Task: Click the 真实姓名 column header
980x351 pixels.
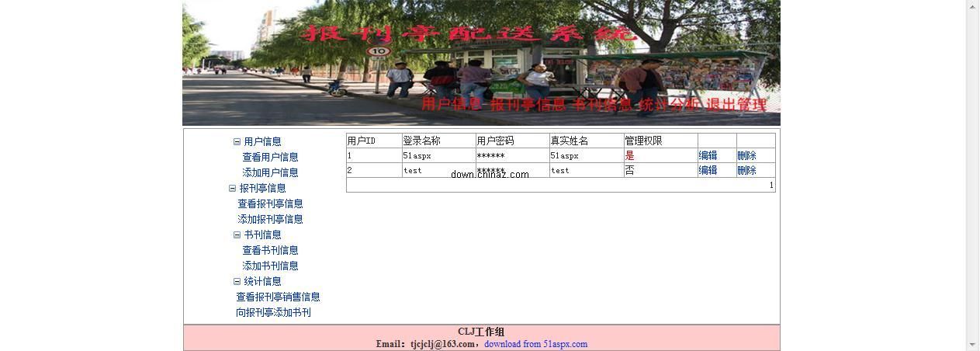Action: click(x=587, y=141)
